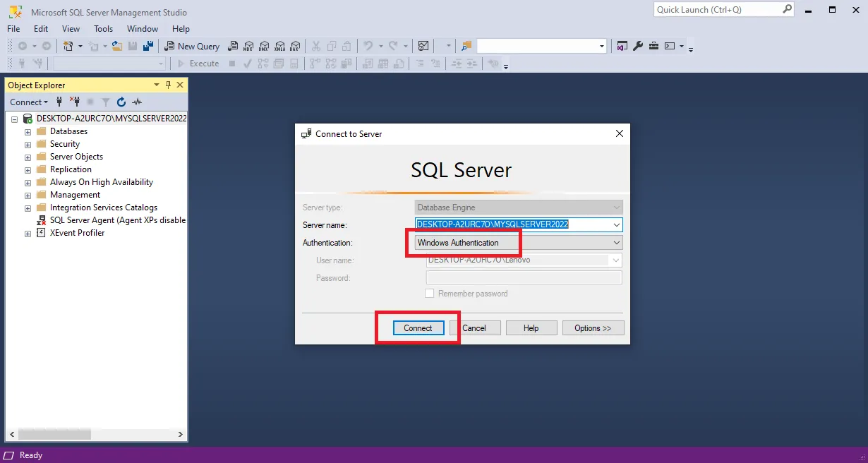Select the Databases folder label
Screen dimensions: 868x463
68,131
